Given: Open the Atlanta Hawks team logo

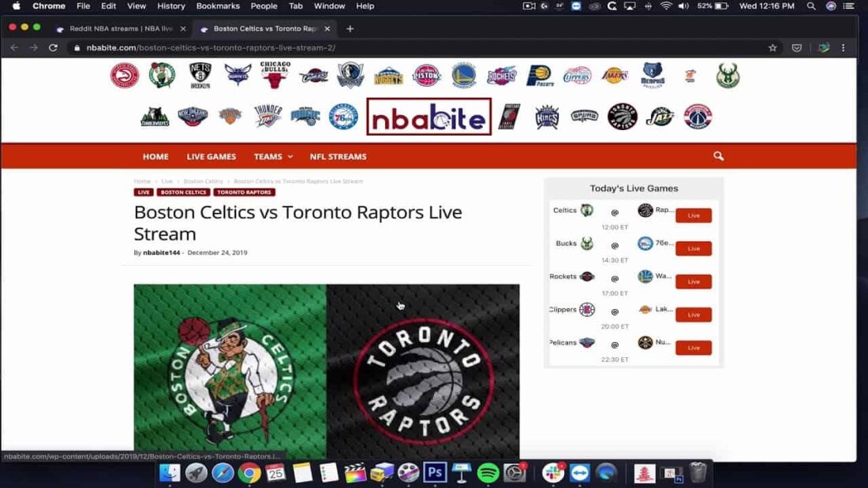Looking at the screenshot, I should pyautogui.click(x=125, y=75).
